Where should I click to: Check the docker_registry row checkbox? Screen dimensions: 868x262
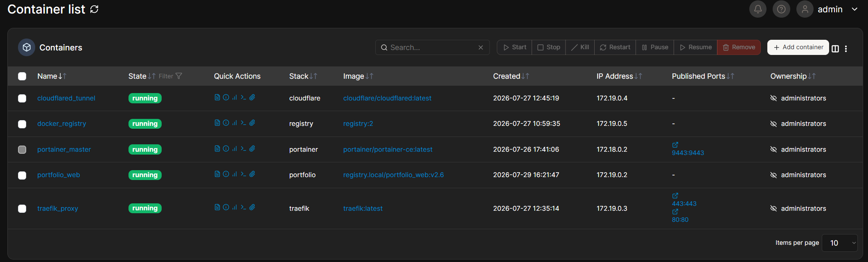(22, 124)
